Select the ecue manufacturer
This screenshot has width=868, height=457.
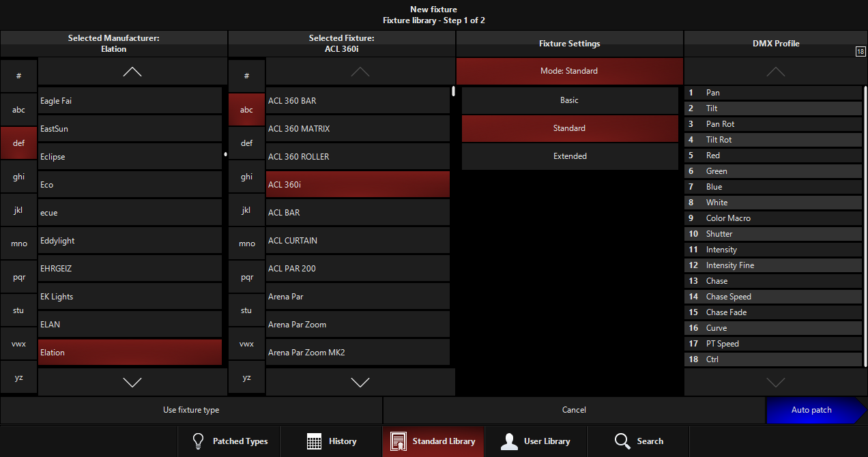[x=130, y=212]
